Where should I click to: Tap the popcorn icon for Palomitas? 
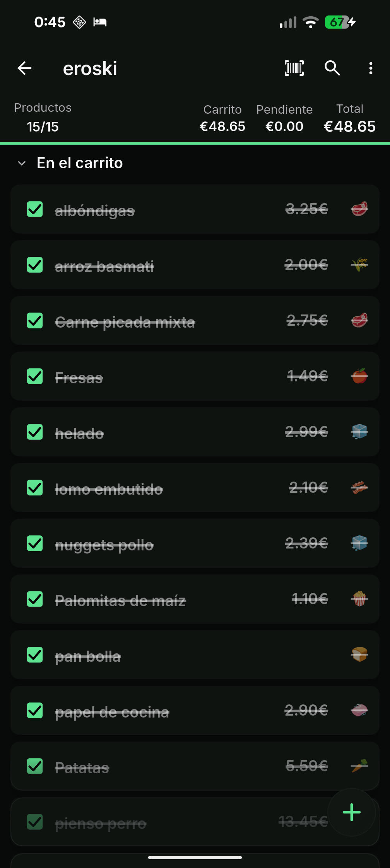(x=359, y=599)
